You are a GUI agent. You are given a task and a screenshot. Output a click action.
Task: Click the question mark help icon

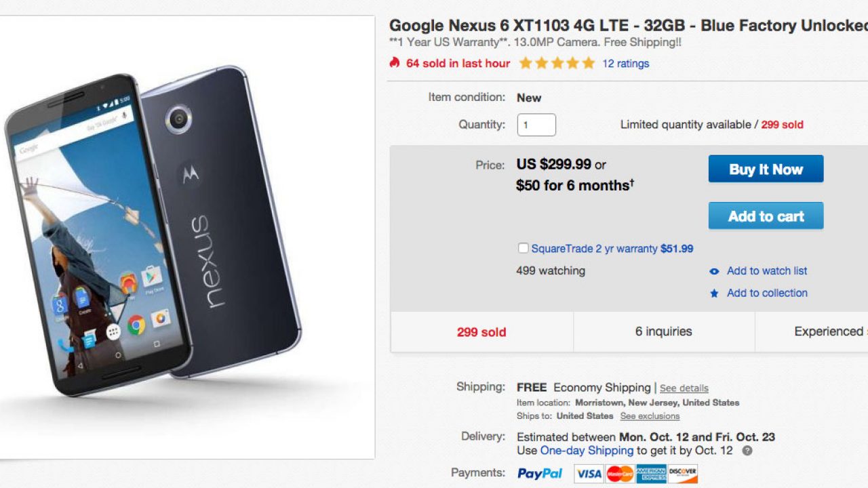tap(747, 451)
